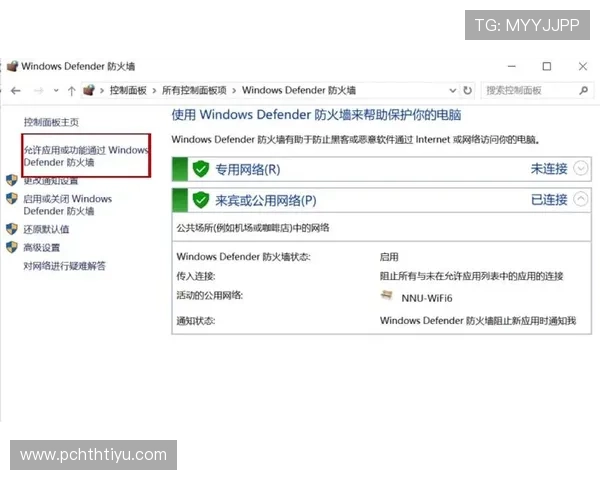This screenshot has width=600, height=480.
Task: Click the window title firewall icon
Action: tap(12, 66)
